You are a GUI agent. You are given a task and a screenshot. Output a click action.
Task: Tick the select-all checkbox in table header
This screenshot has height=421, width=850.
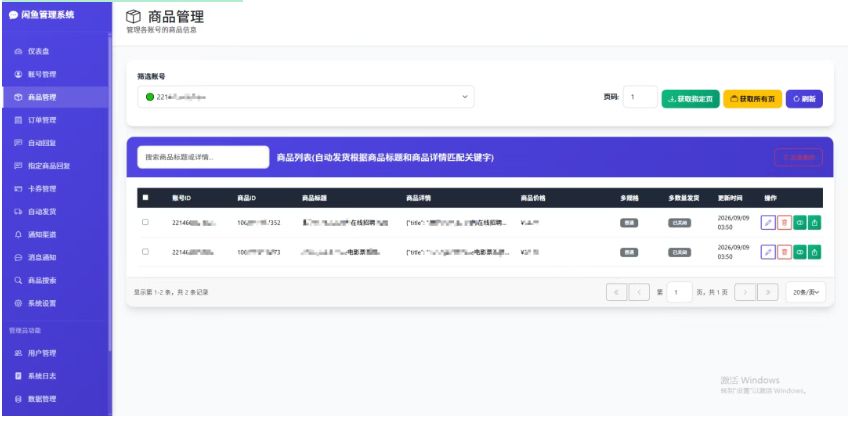(145, 198)
